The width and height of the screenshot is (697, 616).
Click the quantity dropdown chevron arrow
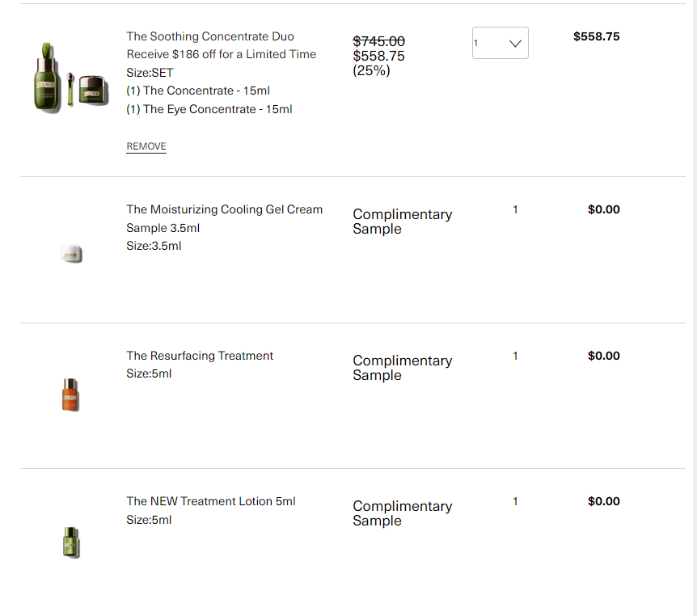pyautogui.click(x=515, y=43)
